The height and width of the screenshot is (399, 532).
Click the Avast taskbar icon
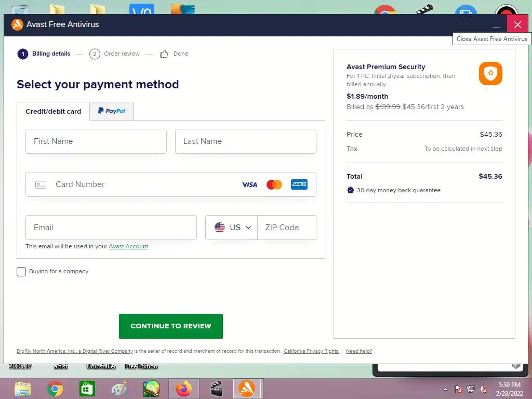pos(247,389)
